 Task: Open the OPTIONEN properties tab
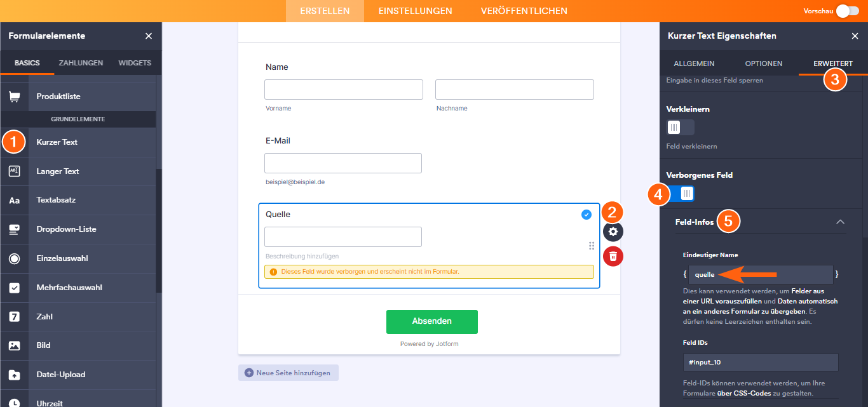click(x=763, y=63)
